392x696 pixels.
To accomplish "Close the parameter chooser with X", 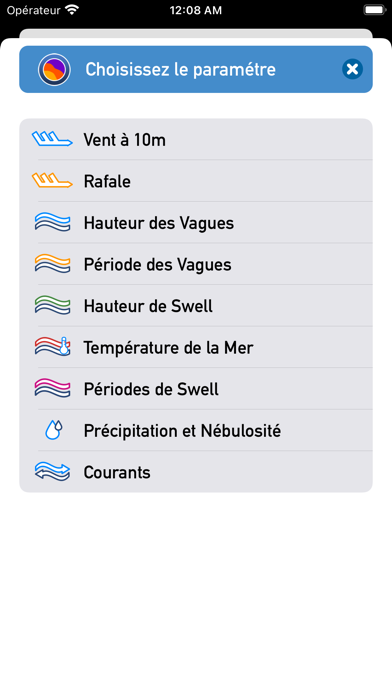I will [352, 69].
